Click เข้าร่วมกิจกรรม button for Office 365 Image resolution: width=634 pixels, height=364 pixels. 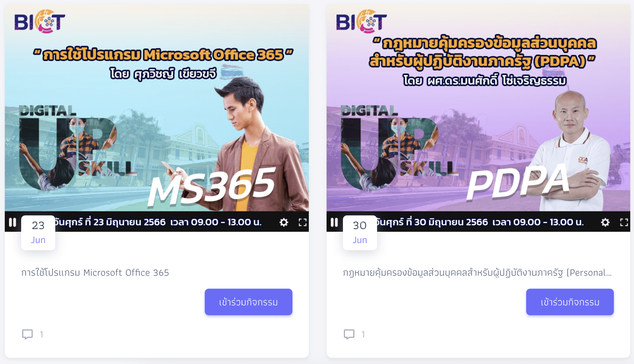(x=248, y=302)
